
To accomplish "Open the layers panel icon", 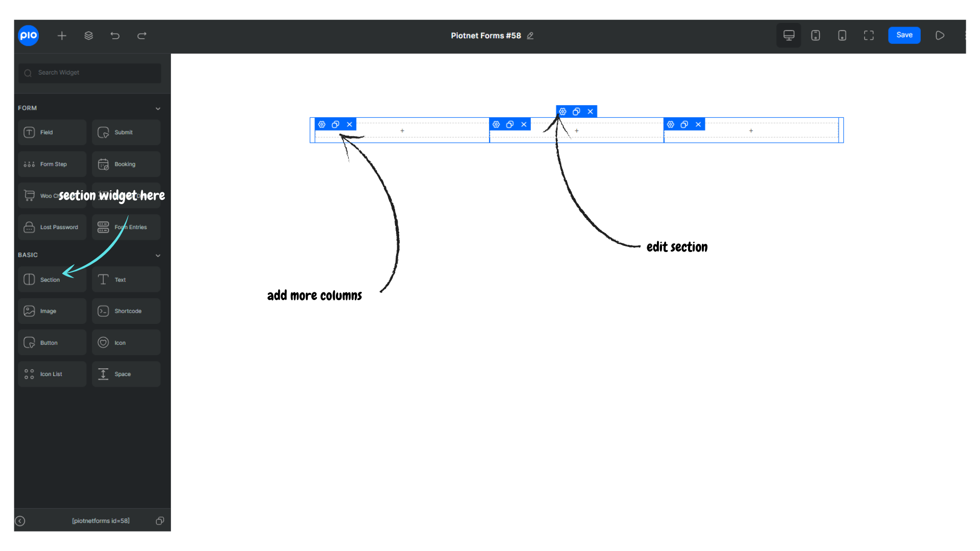I will [88, 35].
